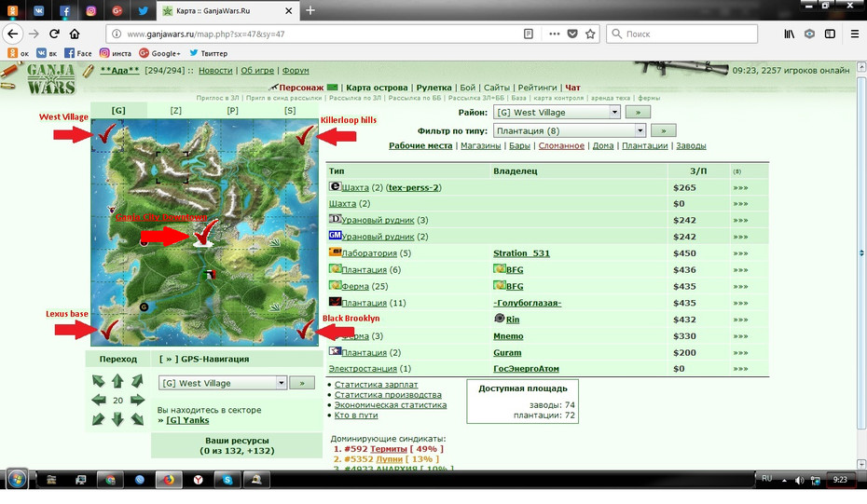The image size is (867, 504).
Task: Open Skype from the taskbar
Action: click(x=227, y=480)
